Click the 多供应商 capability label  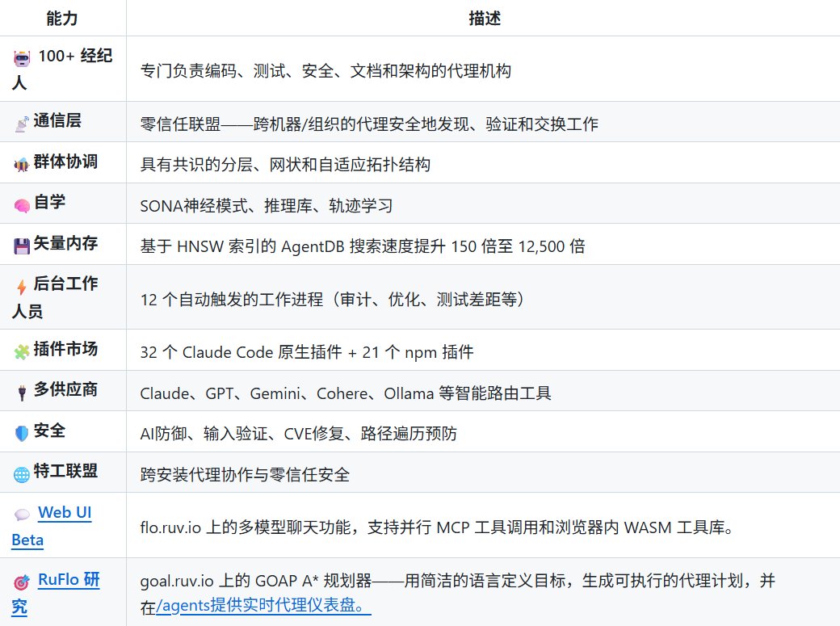tap(65, 389)
